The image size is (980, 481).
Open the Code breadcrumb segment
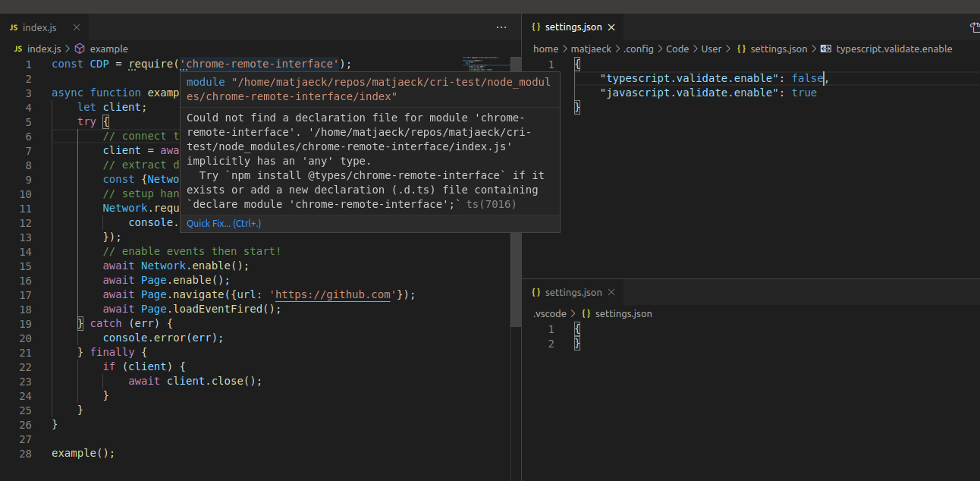click(677, 49)
